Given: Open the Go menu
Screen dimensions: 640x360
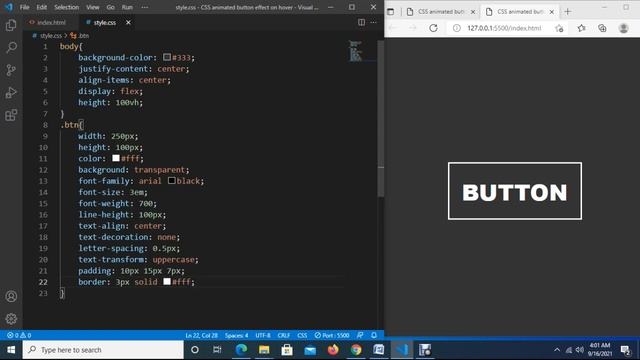Looking at the screenshot, I should (x=110, y=7).
